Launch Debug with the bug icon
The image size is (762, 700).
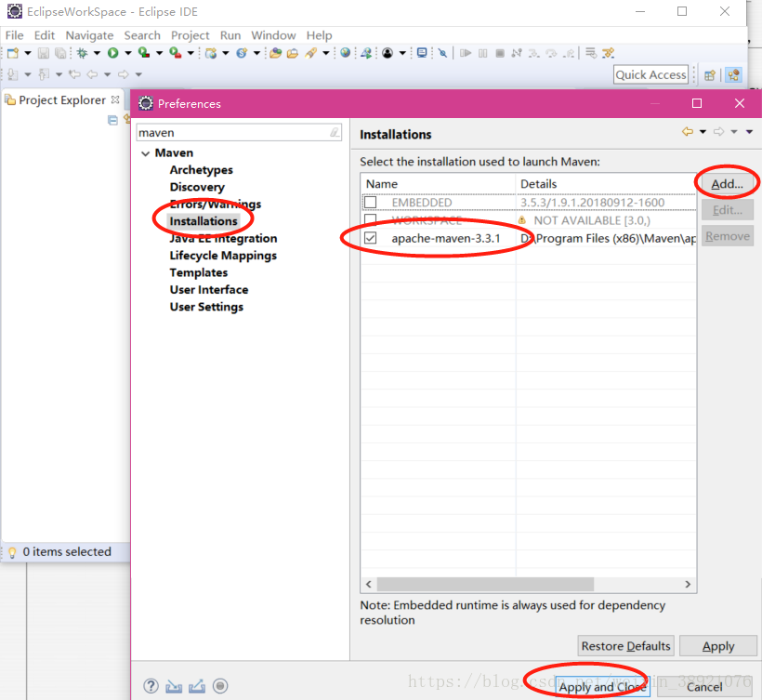pyautogui.click(x=82, y=53)
